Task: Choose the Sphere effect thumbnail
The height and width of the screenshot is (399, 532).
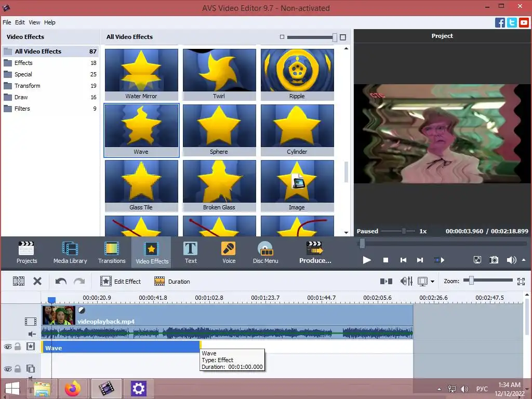Action: pyautogui.click(x=219, y=130)
